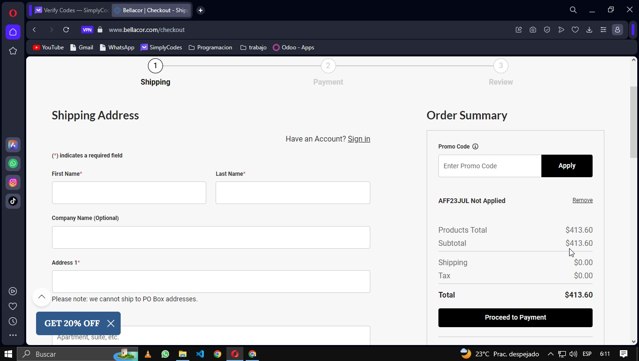The height and width of the screenshot is (361, 639).
Task: Open Aria AI sidebar icon
Action: tap(13, 145)
